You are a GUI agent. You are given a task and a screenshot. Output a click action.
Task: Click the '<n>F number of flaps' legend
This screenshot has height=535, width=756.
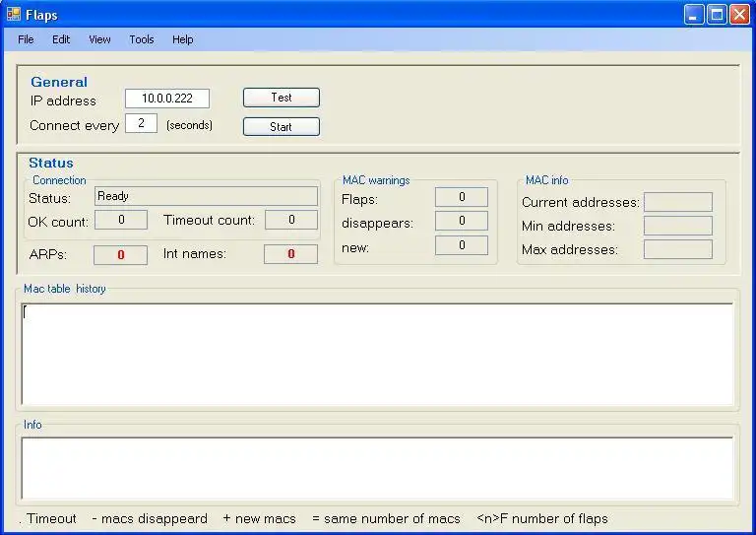click(x=542, y=518)
